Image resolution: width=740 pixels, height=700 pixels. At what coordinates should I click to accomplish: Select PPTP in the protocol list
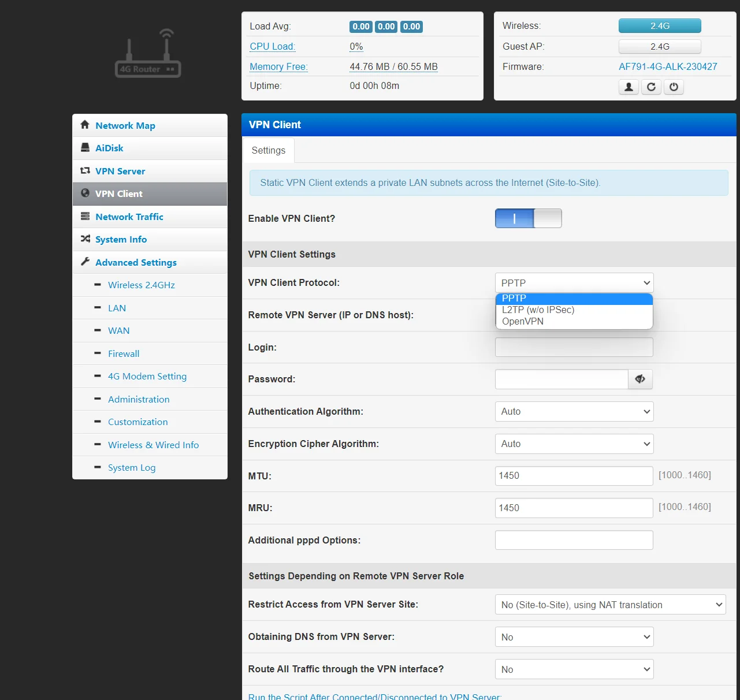tap(574, 298)
